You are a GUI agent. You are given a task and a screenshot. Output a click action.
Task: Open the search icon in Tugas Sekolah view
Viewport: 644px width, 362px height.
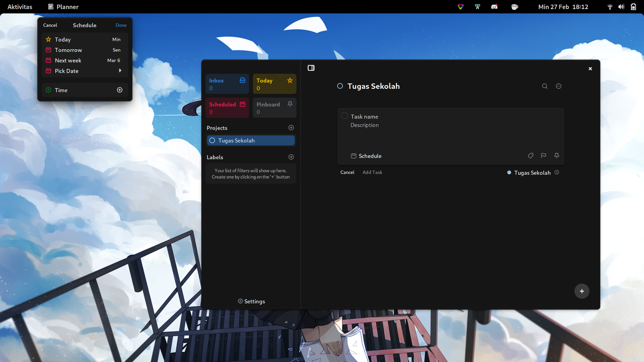point(544,86)
